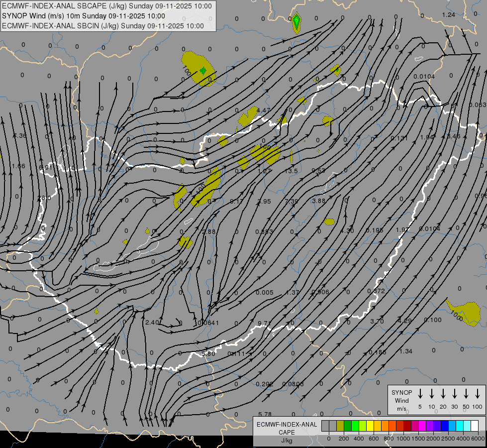
Task: Click 'ECMWF-INDEX-ANAL CAPE J/kg' legend label
Action: [287, 433]
